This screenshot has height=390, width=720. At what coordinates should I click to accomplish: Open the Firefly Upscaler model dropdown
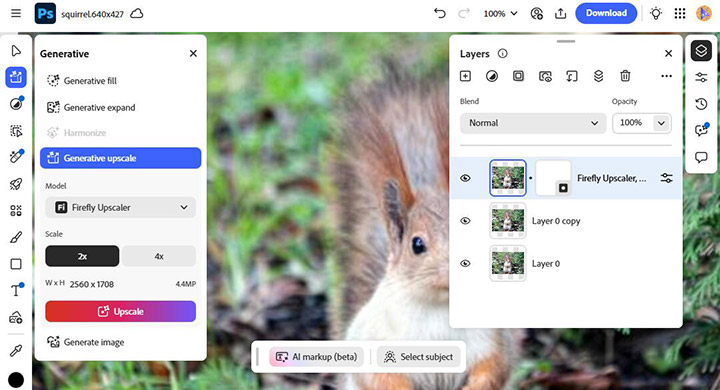[120, 208]
